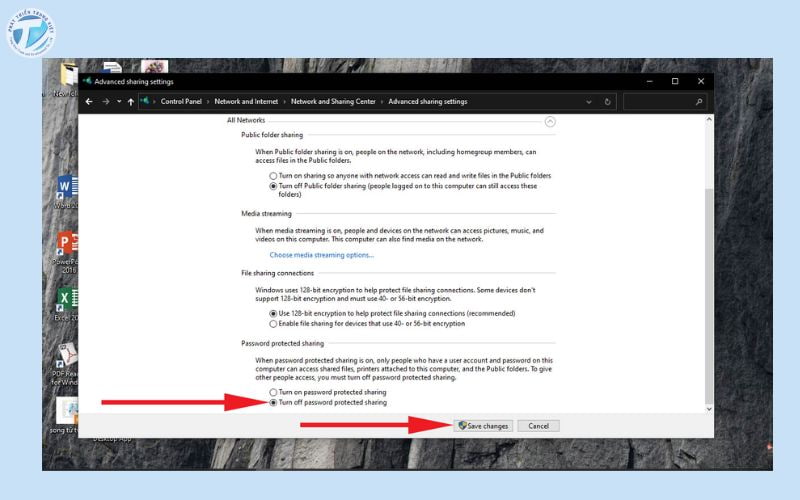Click the Forward navigation arrow

pos(104,101)
